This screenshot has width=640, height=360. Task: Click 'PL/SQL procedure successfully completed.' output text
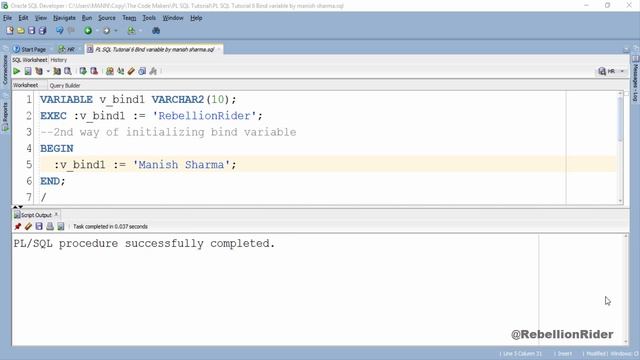point(144,244)
